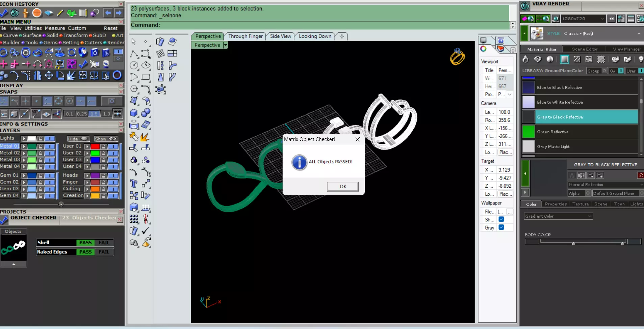Go back with the Icon History left arrow

108,13
